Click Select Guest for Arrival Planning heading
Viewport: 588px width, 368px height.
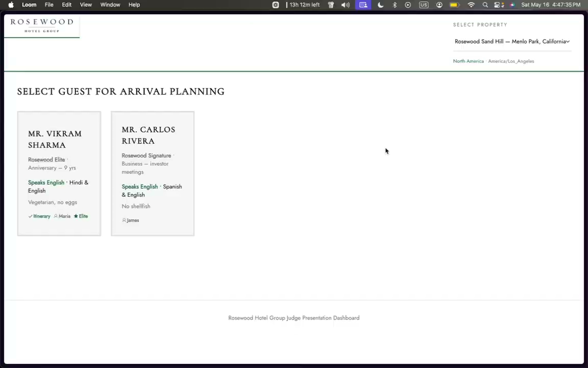(x=121, y=91)
